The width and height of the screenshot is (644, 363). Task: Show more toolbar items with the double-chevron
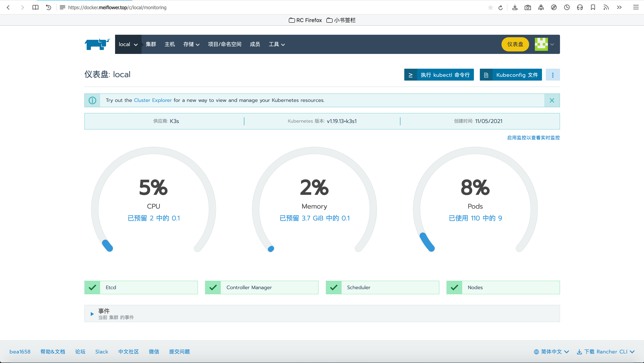(x=619, y=7)
